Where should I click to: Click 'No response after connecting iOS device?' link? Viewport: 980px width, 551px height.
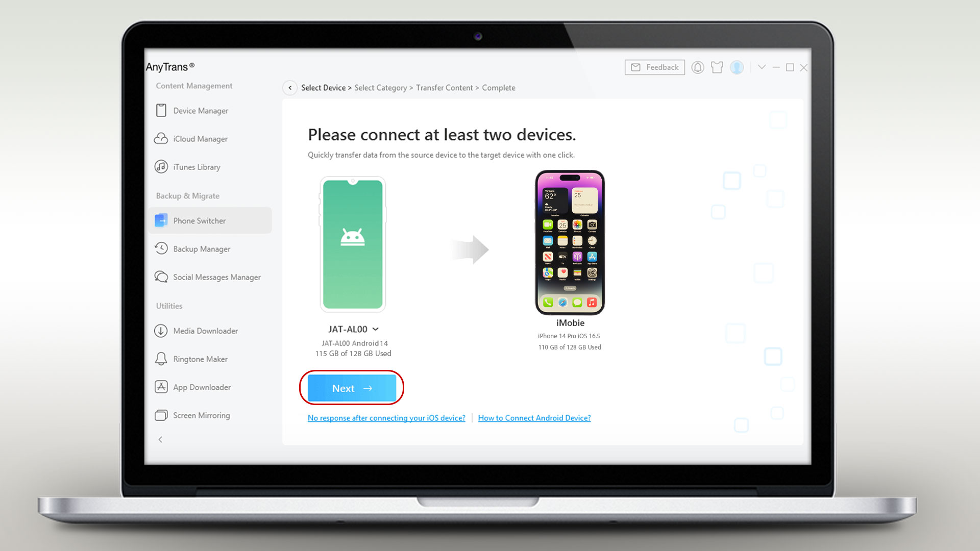pos(386,417)
